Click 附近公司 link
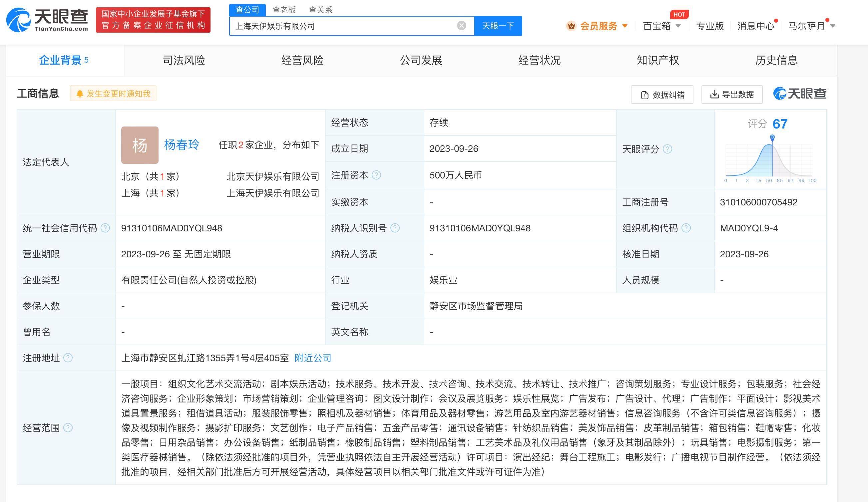 pos(313,358)
